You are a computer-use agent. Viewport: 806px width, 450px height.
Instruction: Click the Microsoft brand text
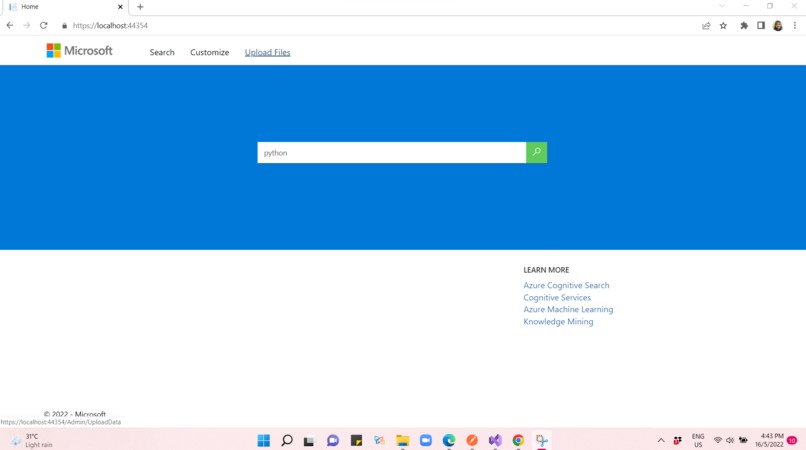[88, 50]
